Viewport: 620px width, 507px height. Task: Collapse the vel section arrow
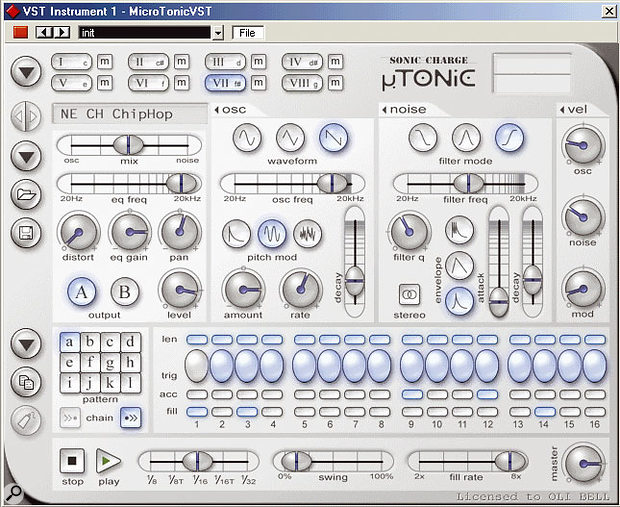[x=562, y=110]
